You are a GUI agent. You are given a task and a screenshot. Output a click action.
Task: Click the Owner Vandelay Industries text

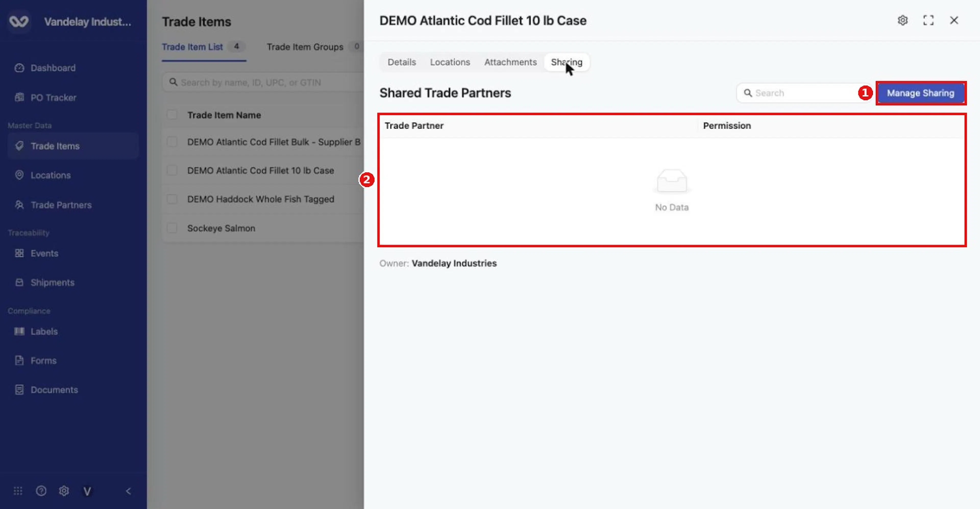[438, 263]
